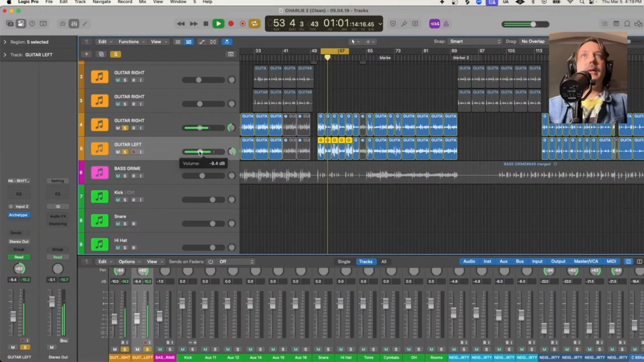The height and width of the screenshot is (362, 644).
Task: Toggle record enable on GUITAR LEFT track
Action: [x=133, y=152]
